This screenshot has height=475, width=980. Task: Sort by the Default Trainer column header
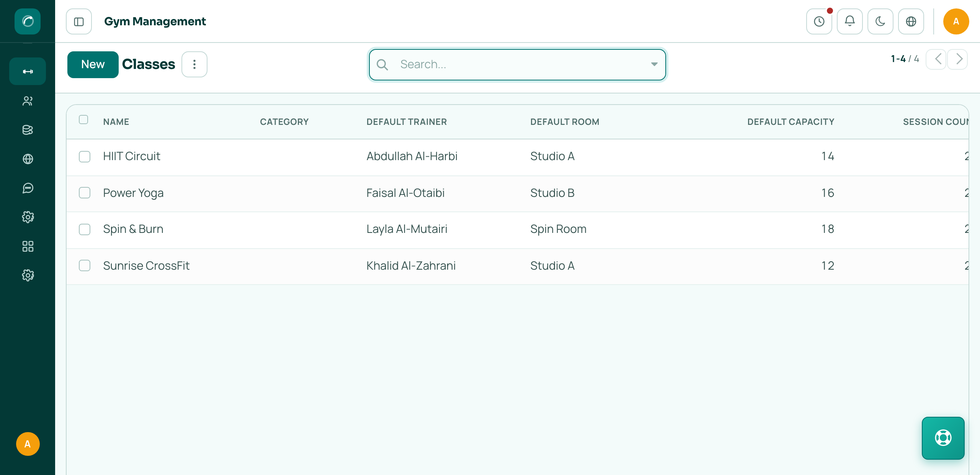[x=407, y=122]
